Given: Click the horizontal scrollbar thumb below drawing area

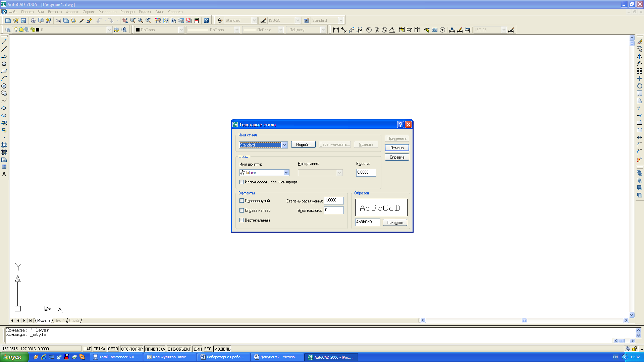Looking at the screenshot, I should (x=525, y=320).
